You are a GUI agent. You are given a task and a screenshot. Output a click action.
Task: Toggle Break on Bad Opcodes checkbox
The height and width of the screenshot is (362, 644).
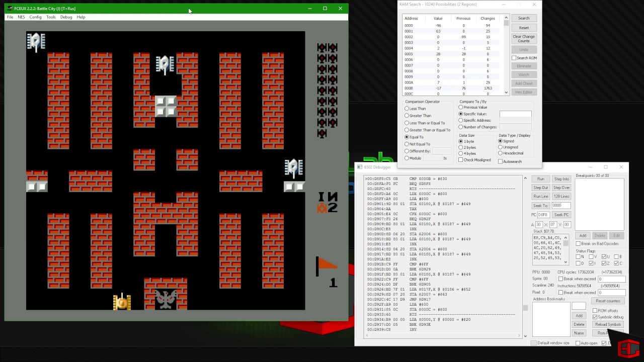point(579,244)
